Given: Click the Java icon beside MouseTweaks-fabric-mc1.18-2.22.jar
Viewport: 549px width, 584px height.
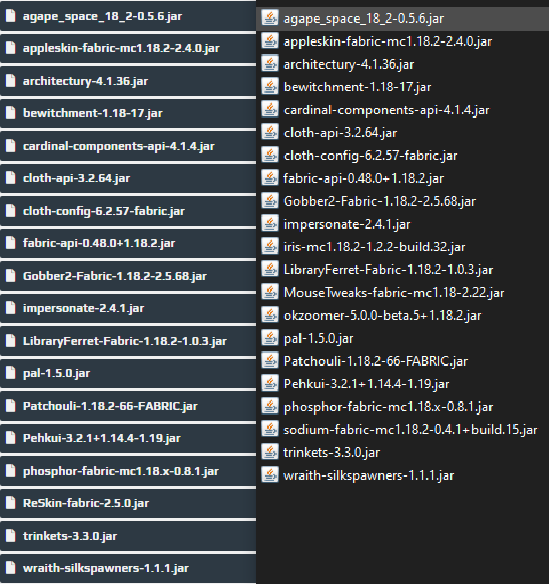Looking at the screenshot, I should (270, 292).
